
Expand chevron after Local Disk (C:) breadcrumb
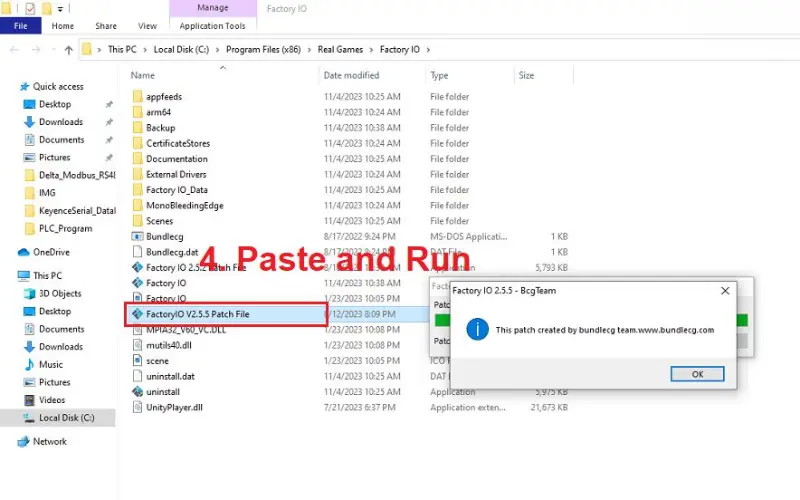[x=217, y=49]
